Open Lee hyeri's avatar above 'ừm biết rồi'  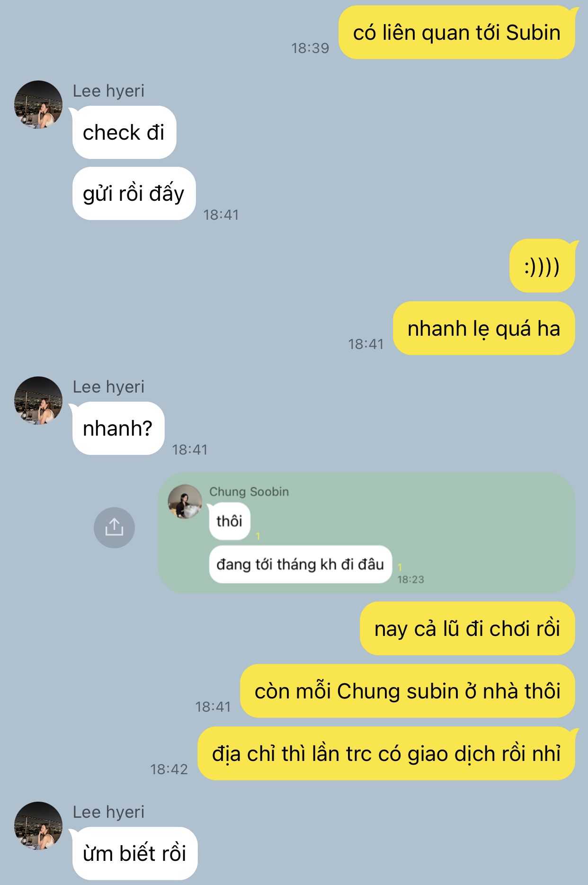(38, 826)
